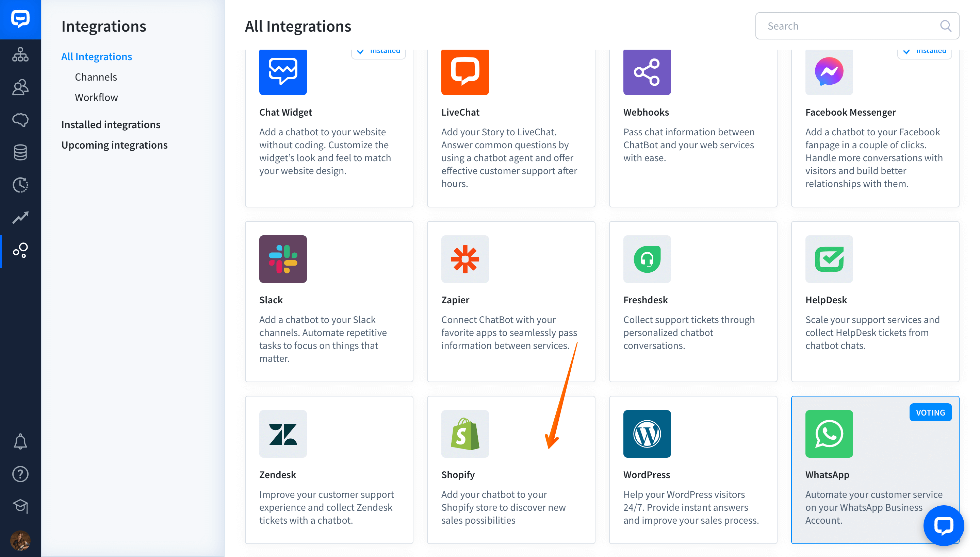Click the Chat Widget integration icon
The width and height of the screenshot is (980, 557).
point(283,72)
